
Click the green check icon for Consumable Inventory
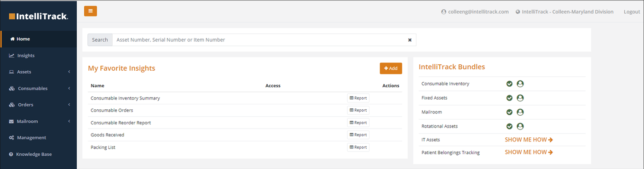[510, 84]
